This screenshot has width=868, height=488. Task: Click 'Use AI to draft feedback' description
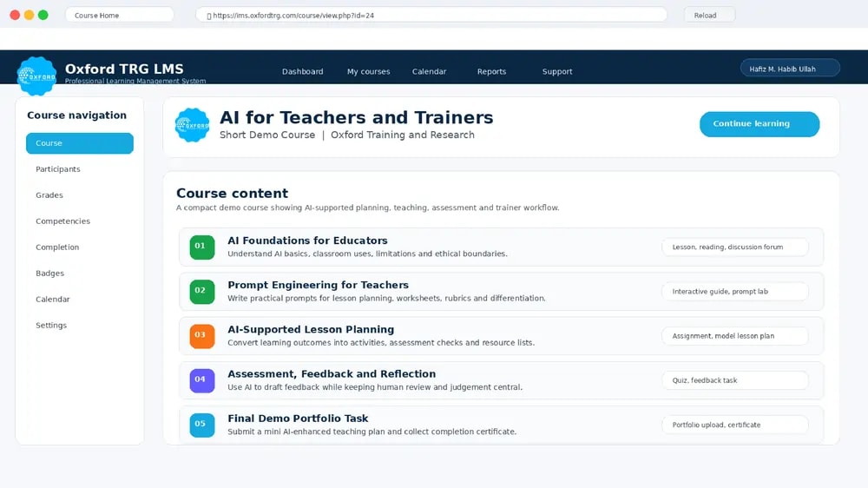tap(375, 387)
